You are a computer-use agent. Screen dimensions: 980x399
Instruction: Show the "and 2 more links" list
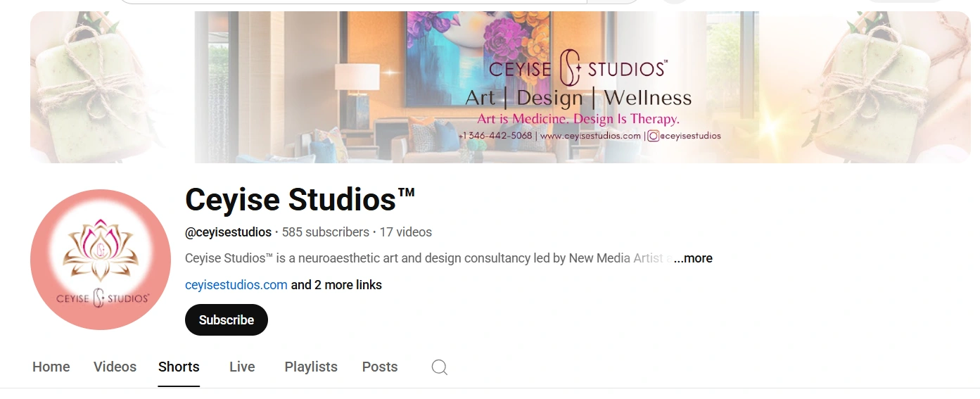point(336,285)
